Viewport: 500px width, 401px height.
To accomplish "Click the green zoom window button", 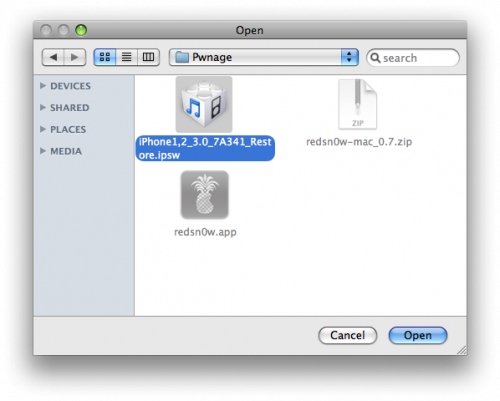I will click(x=81, y=30).
